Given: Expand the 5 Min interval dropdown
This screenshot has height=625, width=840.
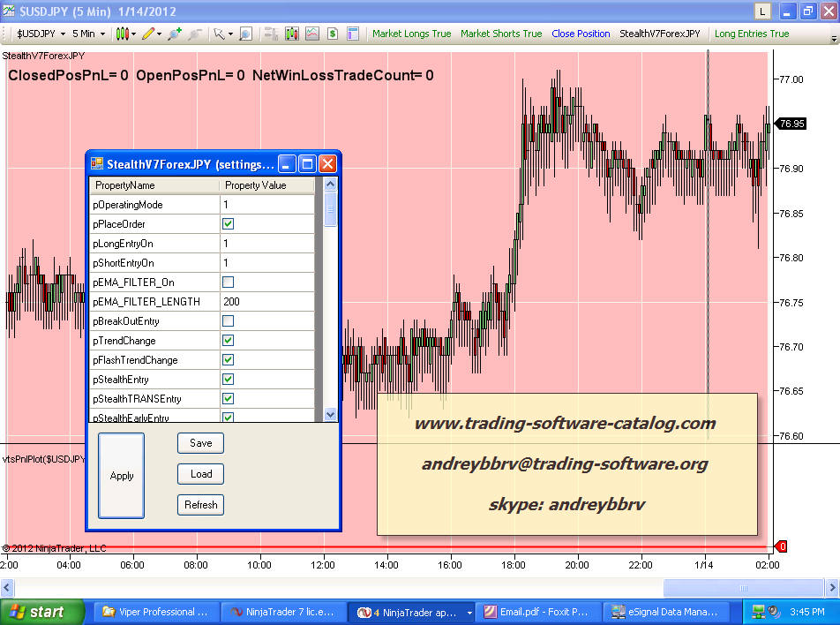Looking at the screenshot, I should [x=88, y=34].
